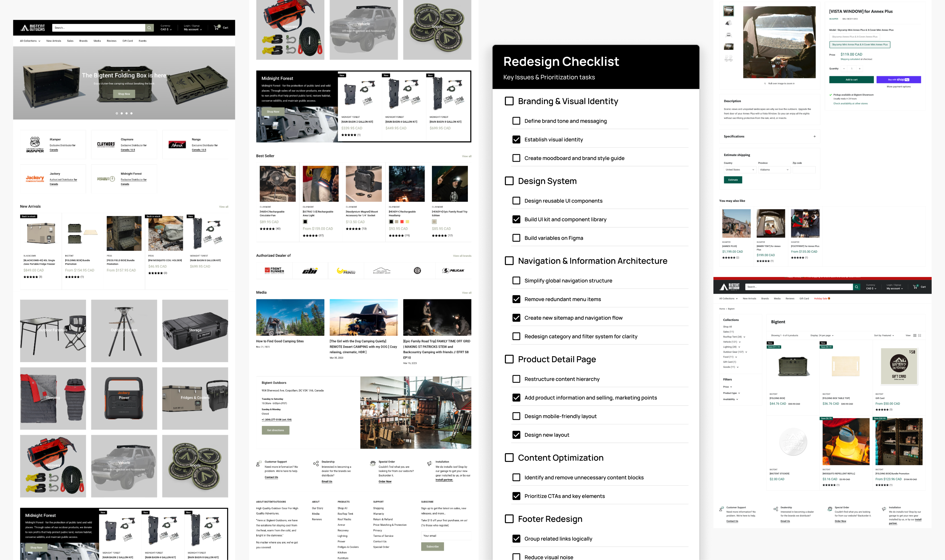This screenshot has width=945, height=560.
Task: Open Reviews on collection page nav
Action: [x=790, y=299]
